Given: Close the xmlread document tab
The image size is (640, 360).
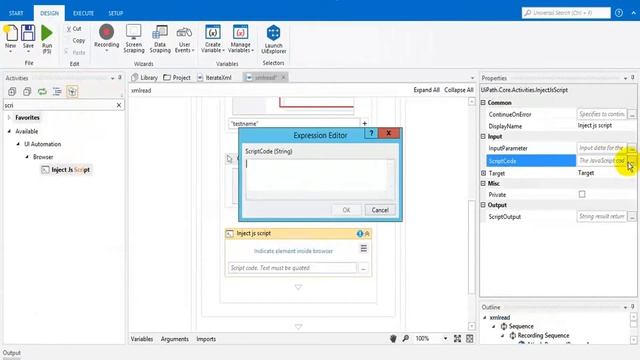Looking at the screenshot, I should 284,77.
